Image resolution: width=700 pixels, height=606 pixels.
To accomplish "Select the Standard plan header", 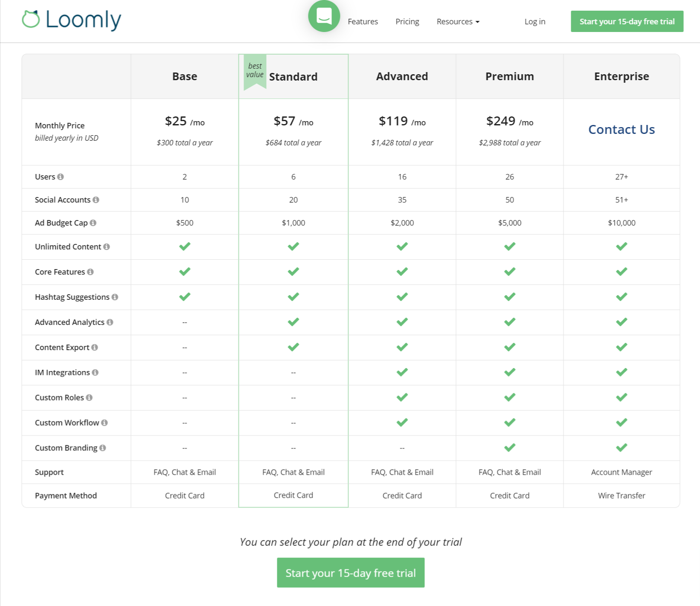I will 293,77.
